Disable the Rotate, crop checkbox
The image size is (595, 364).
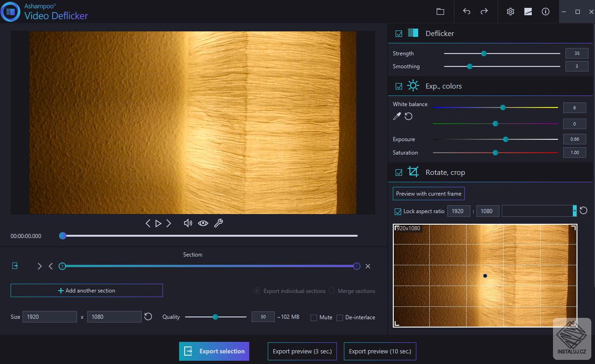(399, 173)
